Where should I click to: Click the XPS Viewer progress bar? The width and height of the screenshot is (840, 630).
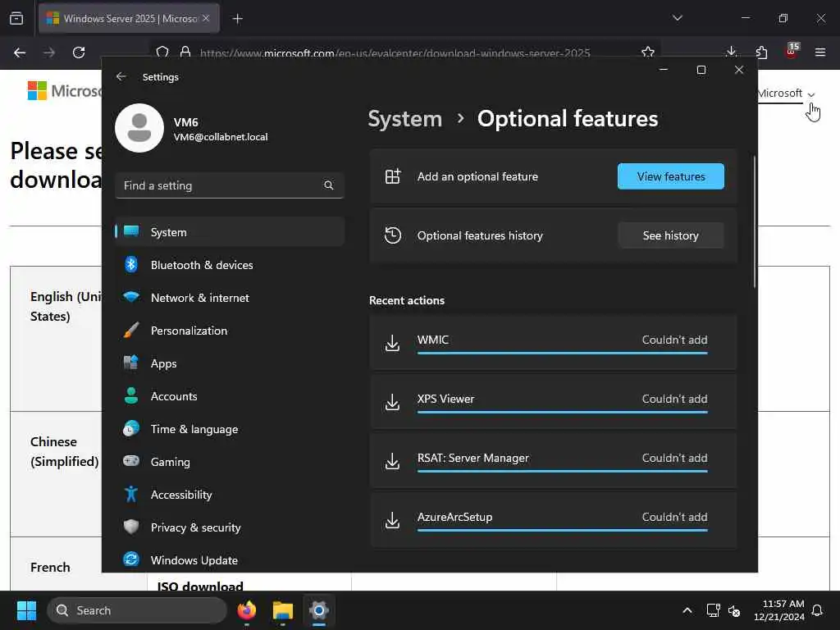tap(563, 412)
